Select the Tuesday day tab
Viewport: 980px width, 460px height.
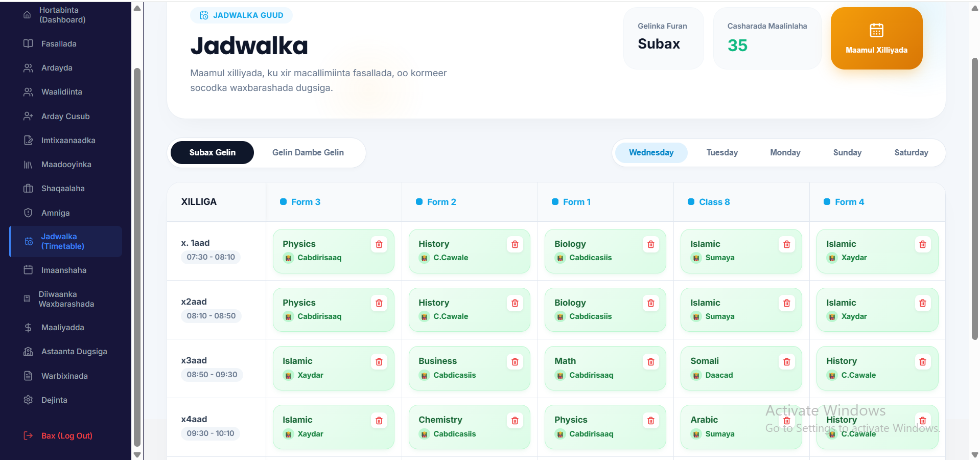pyautogui.click(x=722, y=152)
